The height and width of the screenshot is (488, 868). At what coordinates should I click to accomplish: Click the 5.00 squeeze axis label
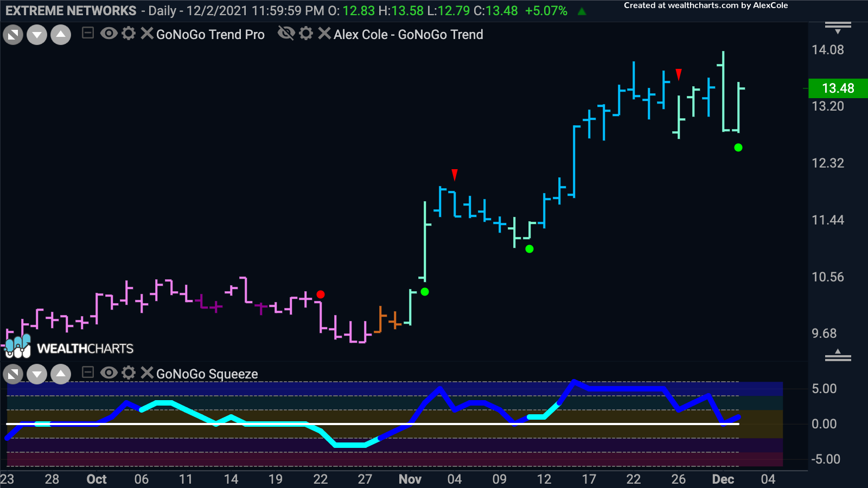click(x=824, y=389)
